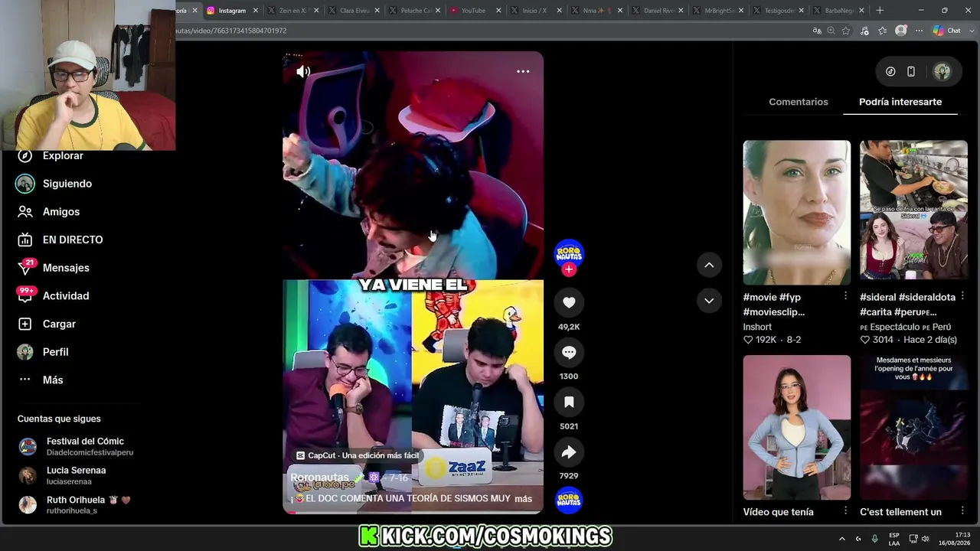Switch to the YouTube browser tab

coord(473,11)
